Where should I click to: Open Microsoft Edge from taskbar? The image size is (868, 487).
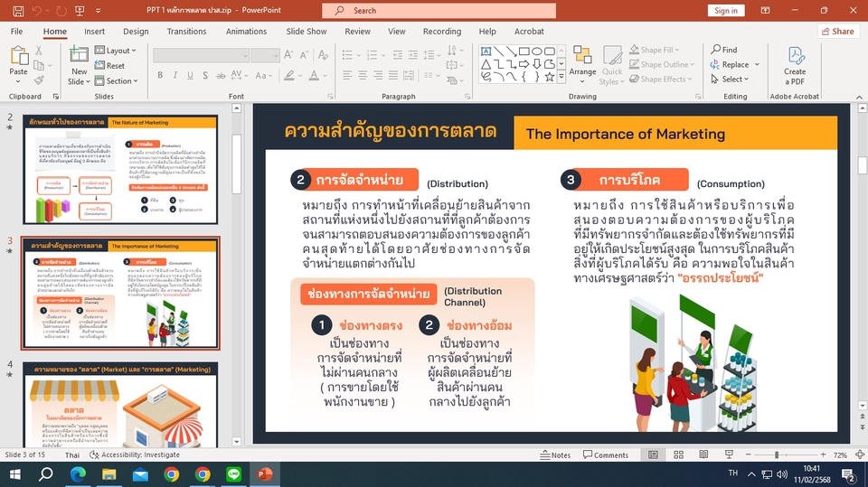coord(78,474)
